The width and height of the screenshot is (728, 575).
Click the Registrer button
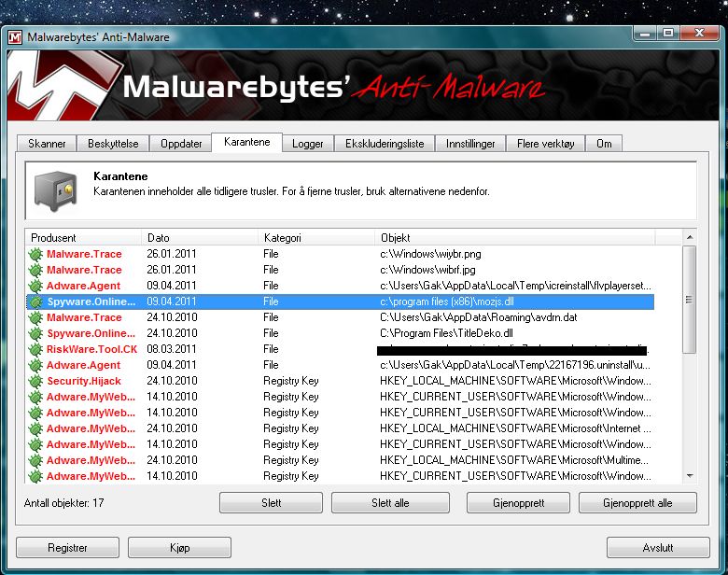(x=68, y=548)
